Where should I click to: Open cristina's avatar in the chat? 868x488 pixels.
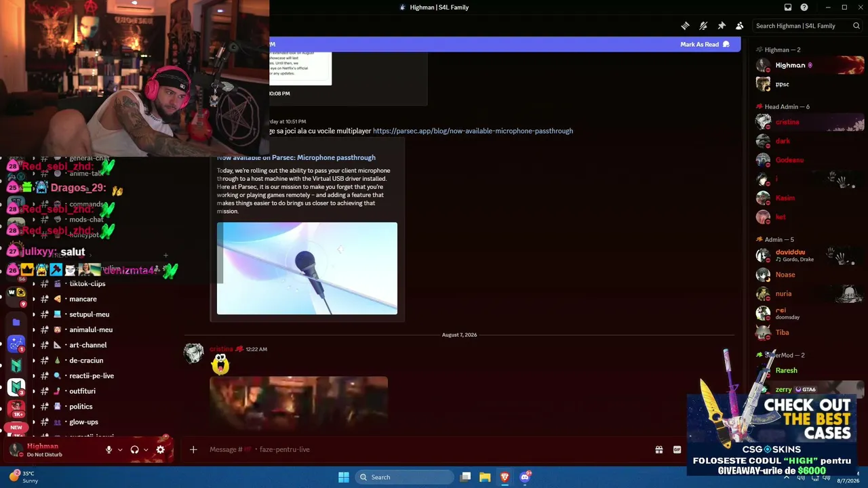point(193,353)
